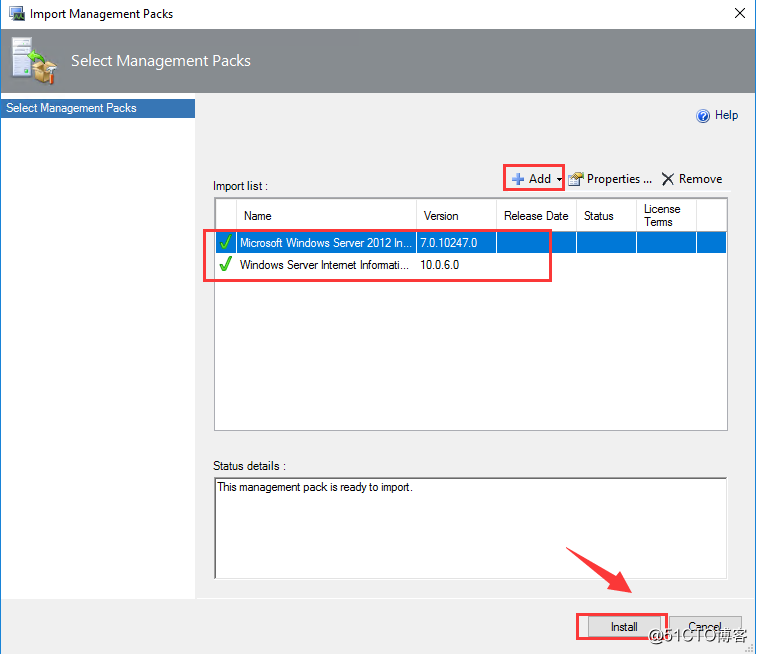Click green checkmark of Windows Server Internet Information row

tap(225, 264)
